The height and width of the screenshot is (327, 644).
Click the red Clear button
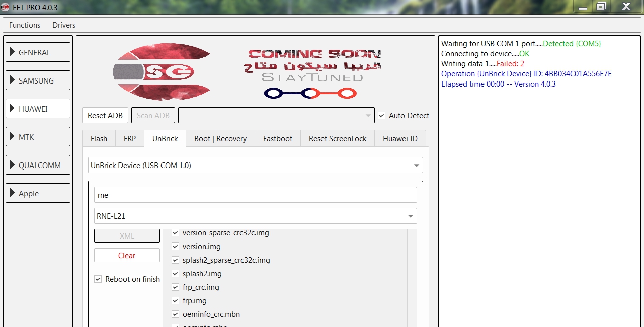(x=127, y=255)
